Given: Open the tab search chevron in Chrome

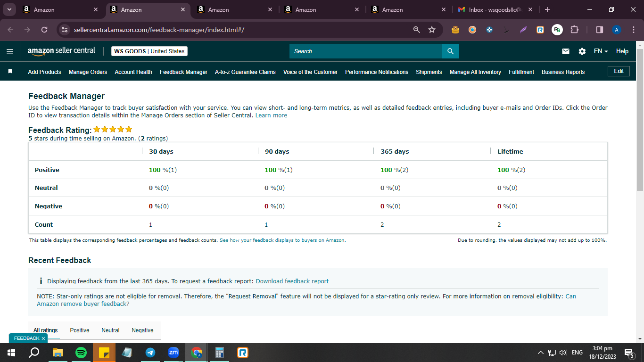Looking at the screenshot, I should click(9, 9).
